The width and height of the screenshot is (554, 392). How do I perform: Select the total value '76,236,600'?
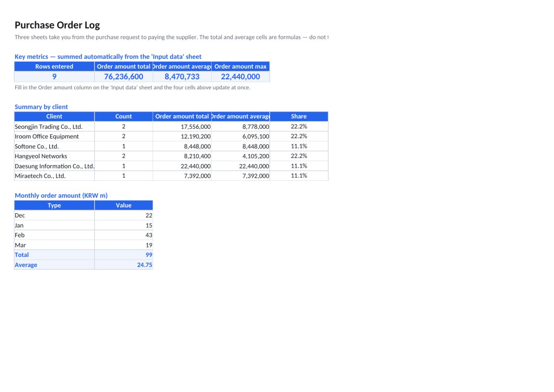click(124, 77)
